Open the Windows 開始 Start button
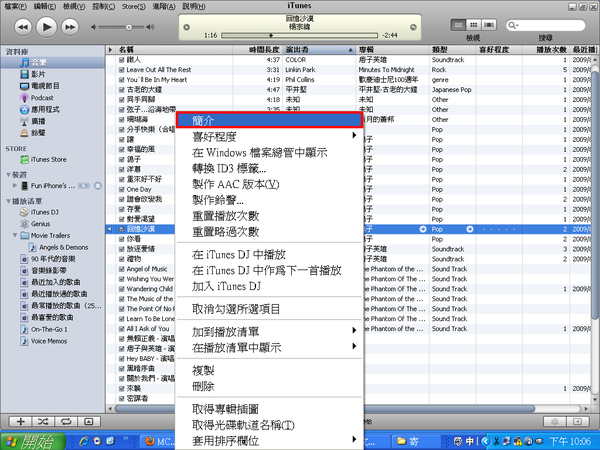 pyautogui.click(x=33, y=441)
